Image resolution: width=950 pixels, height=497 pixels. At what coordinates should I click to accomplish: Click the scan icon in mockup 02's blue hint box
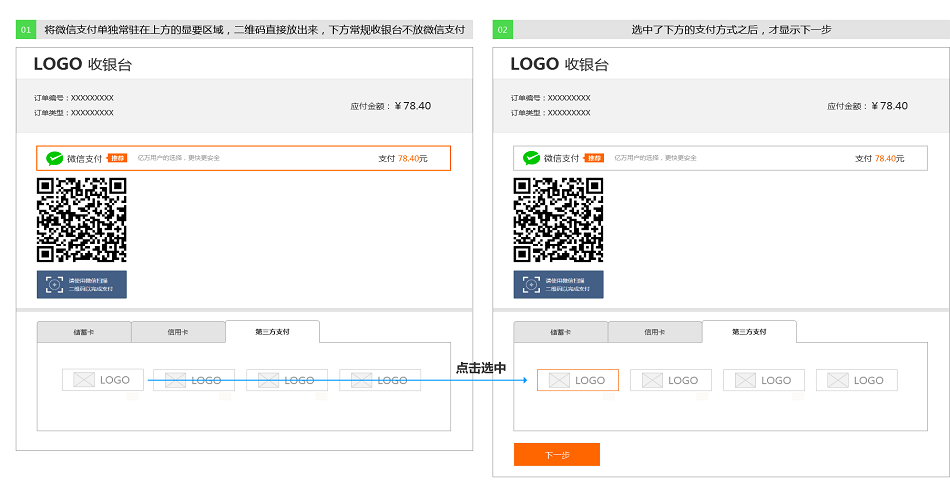[x=531, y=285]
